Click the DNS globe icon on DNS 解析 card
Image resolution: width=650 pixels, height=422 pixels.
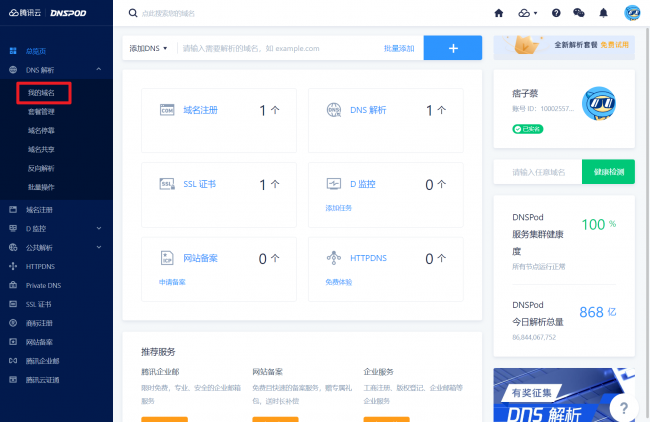[x=334, y=110]
